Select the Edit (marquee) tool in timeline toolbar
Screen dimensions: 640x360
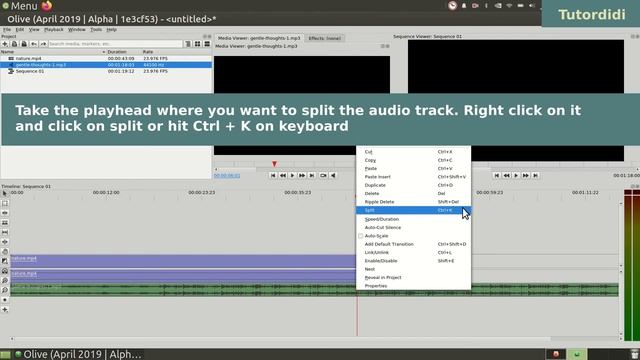[5, 203]
